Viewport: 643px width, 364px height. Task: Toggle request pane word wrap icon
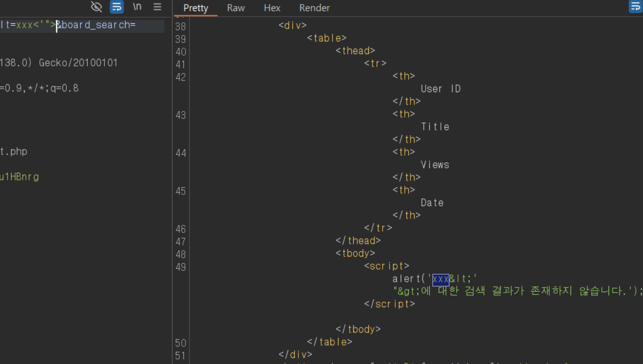point(117,7)
